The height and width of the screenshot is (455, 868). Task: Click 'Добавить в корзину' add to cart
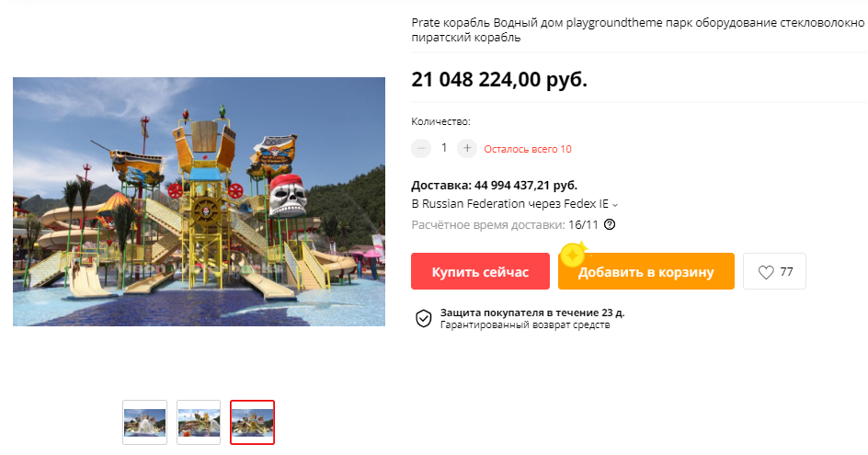(x=646, y=271)
